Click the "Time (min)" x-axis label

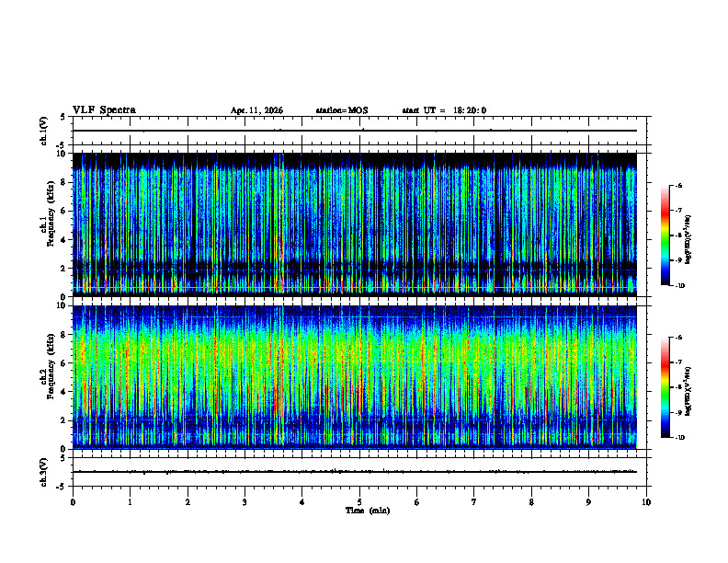point(368,511)
